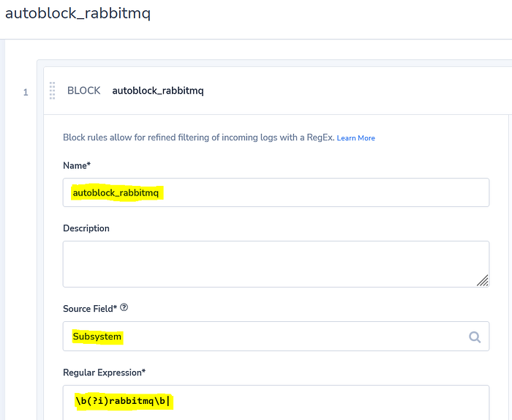512x420 pixels.
Task: Click the Block rules explanation text
Action: point(198,138)
